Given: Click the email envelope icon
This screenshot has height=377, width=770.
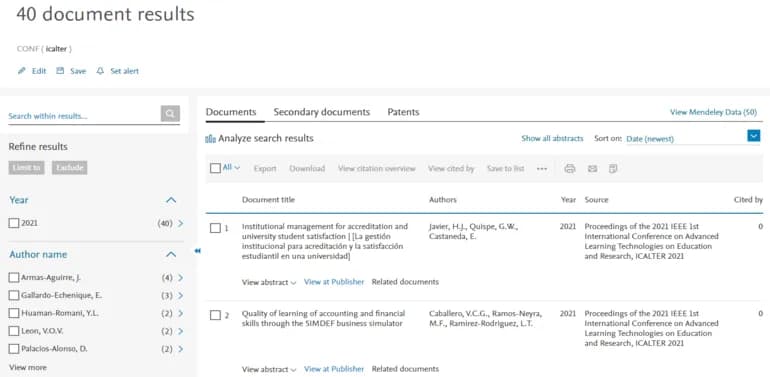Looking at the screenshot, I should point(593,169).
